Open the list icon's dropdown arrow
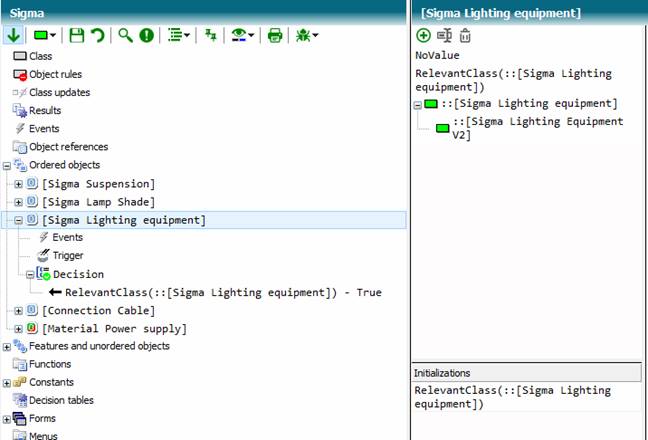Screen dimensions: 648x440 coord(187,36)
